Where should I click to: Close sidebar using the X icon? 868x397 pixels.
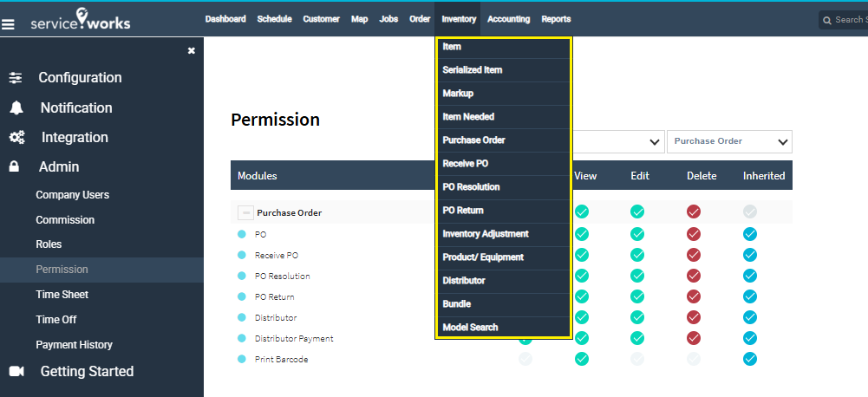pyautogui.click(x=192, y=51)
